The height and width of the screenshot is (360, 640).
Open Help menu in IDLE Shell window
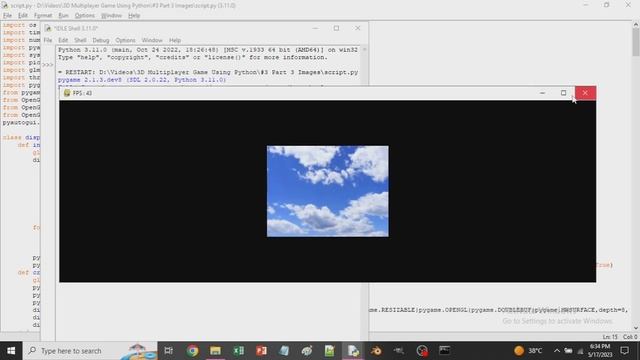(x=175, y=40)
